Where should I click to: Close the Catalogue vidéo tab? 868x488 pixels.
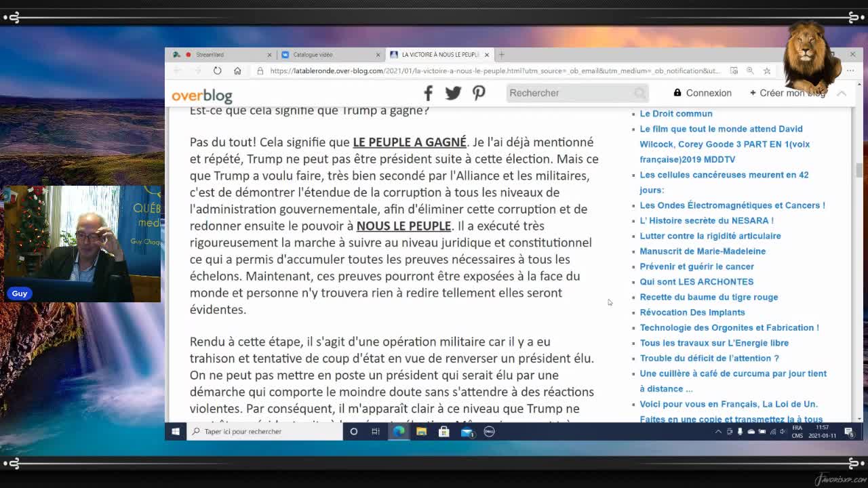click(x=378, y=54)
